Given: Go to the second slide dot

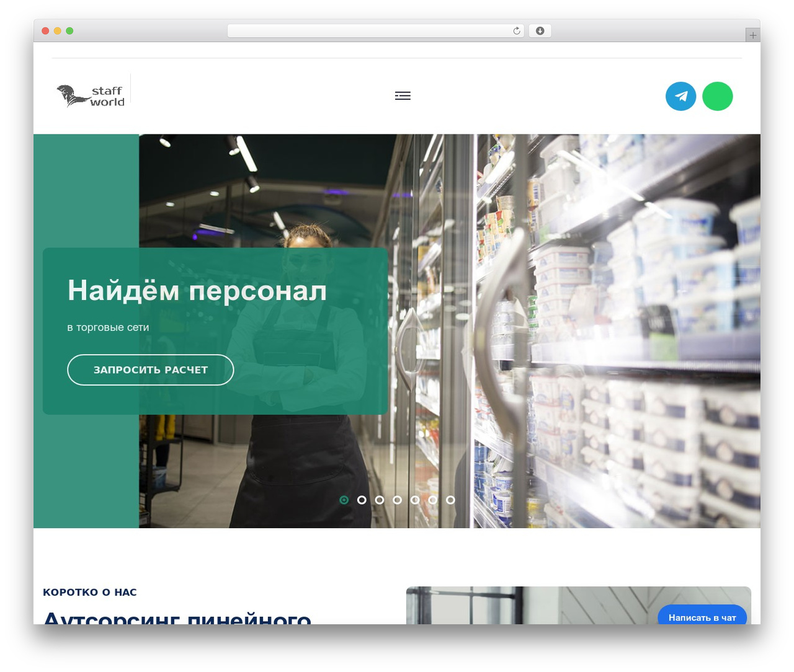Looking at the screenshot, I should [362, 500].
